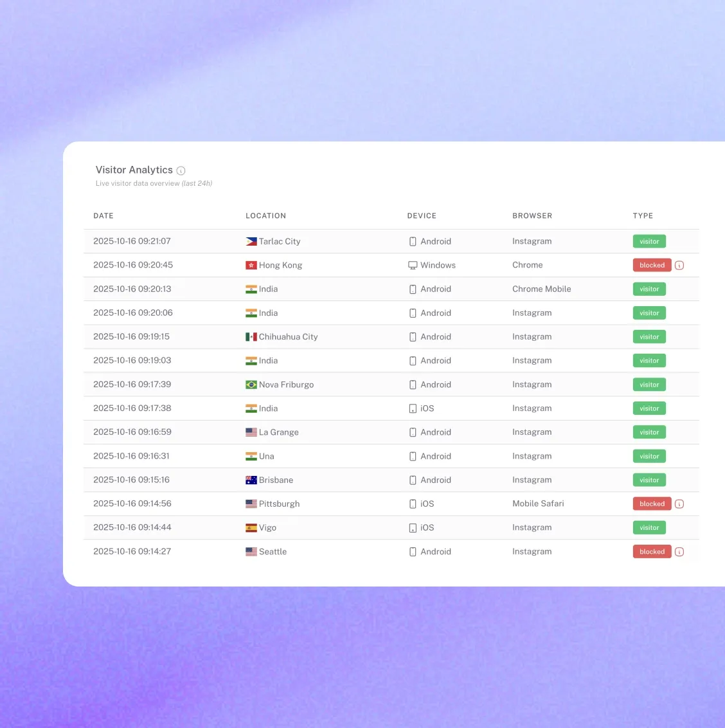Click the Nova Friburgo location text

[287, 385]
